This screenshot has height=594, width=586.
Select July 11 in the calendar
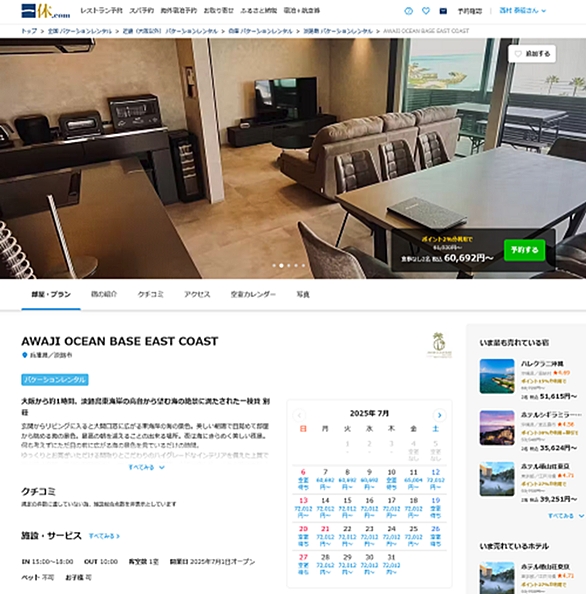[413, 480]
